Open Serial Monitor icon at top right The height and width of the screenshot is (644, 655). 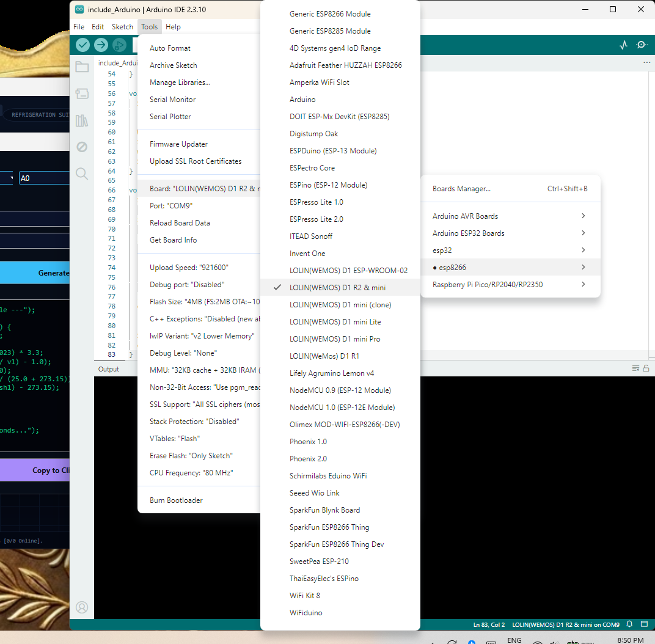point(642,45)
